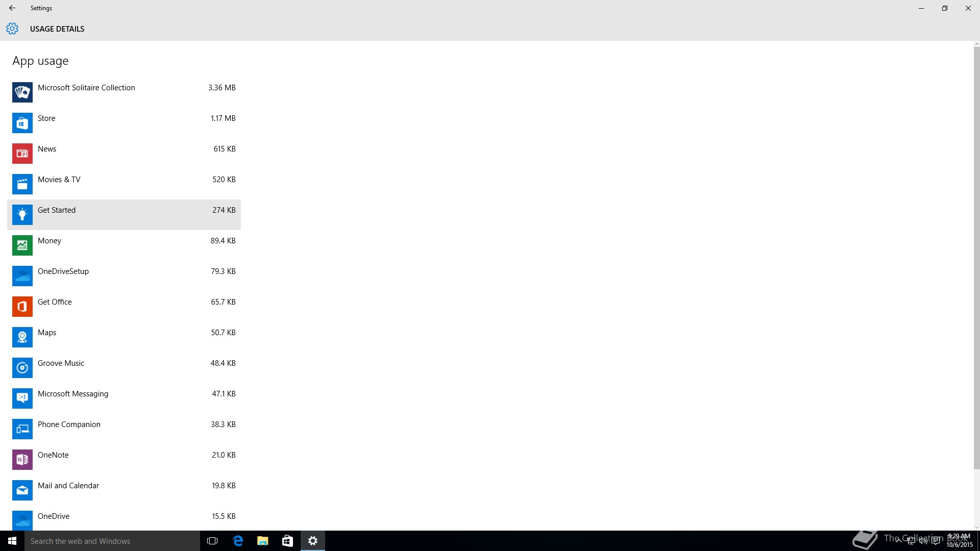Click the Movies & TV app icon

pyautogui.click(x=22, y=184)
